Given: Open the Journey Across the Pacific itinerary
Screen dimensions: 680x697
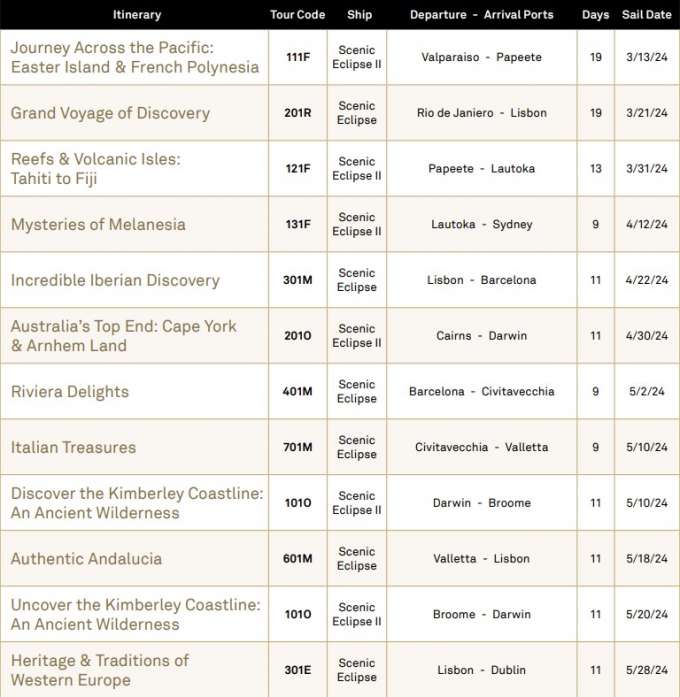Looking at the screenshot, I should click(x=134, y=58).
